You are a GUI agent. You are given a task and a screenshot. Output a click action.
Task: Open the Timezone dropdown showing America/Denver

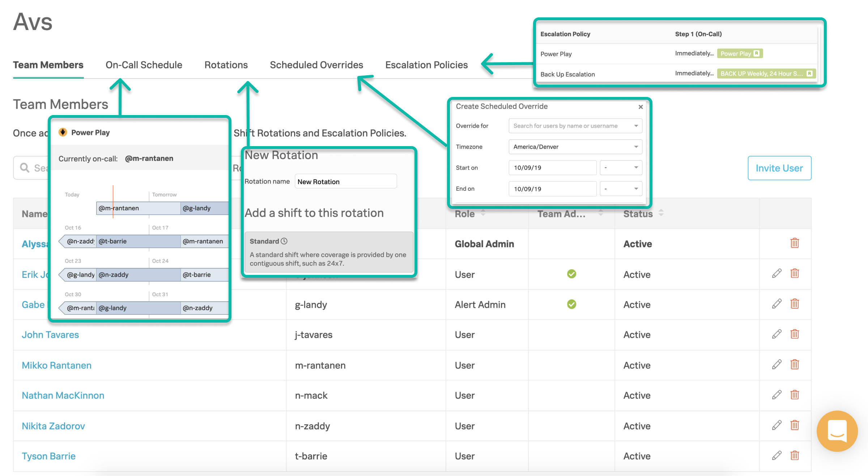click(x=575, y=146)
